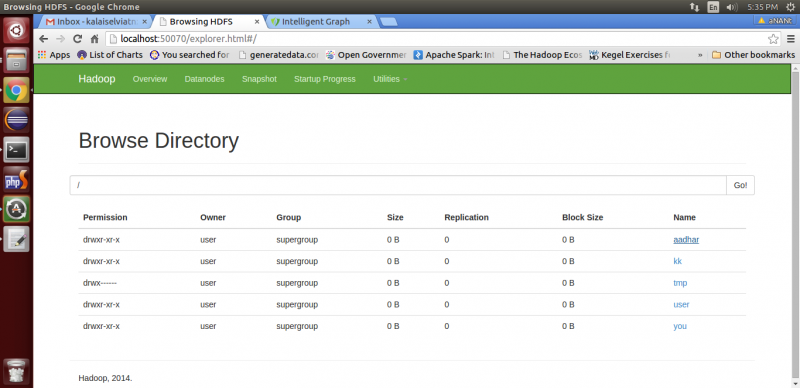Click Google Chrome icon in launcher
Image resolution: width=800 pixels, height=388 pixels.
tap(16, 90)
